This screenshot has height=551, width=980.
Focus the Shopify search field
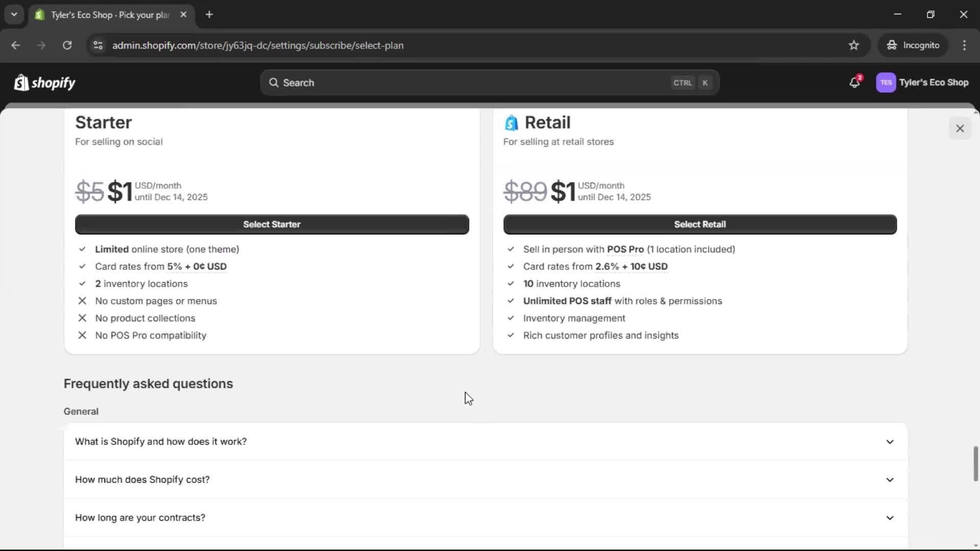pyautogui.click(x=489, y=83)
